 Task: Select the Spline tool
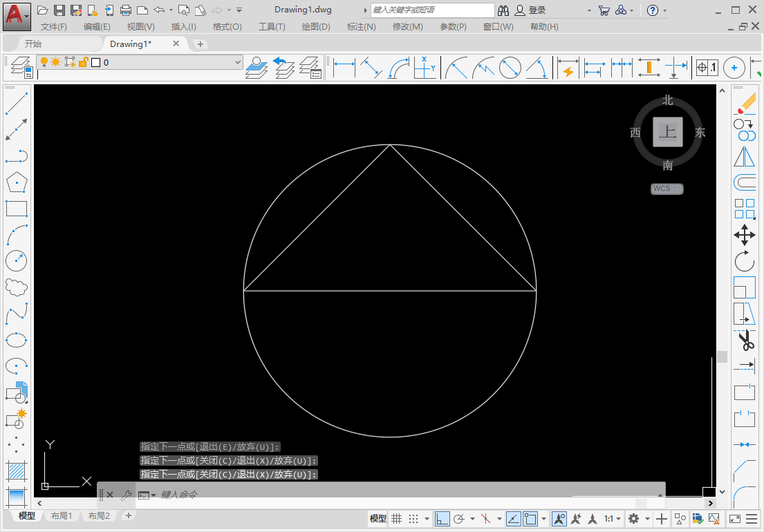coord(17,314)
